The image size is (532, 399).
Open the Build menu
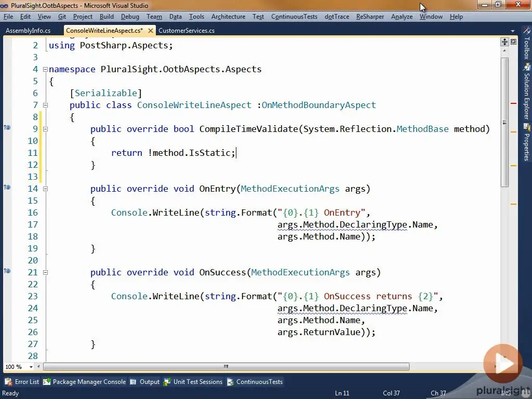point(107,17)
